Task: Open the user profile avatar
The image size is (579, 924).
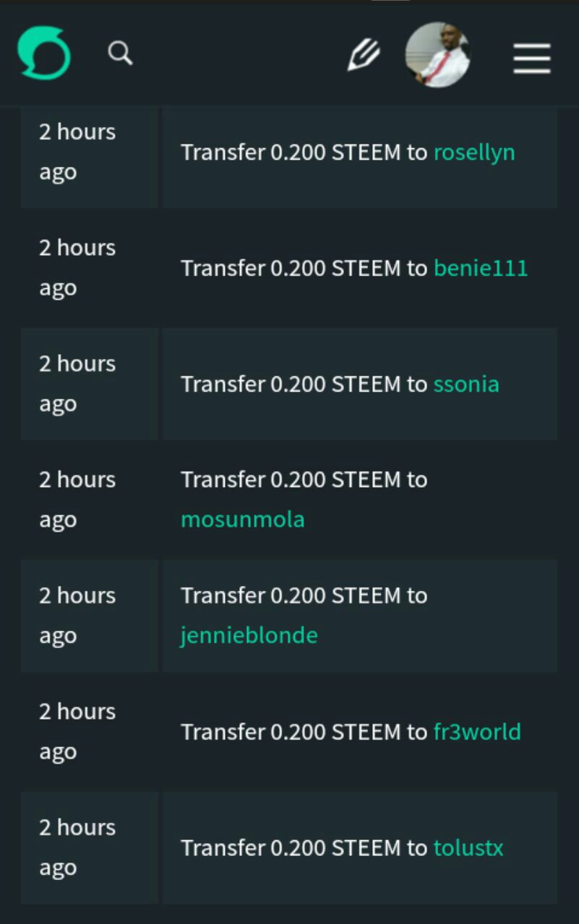Action: point(437,55)
